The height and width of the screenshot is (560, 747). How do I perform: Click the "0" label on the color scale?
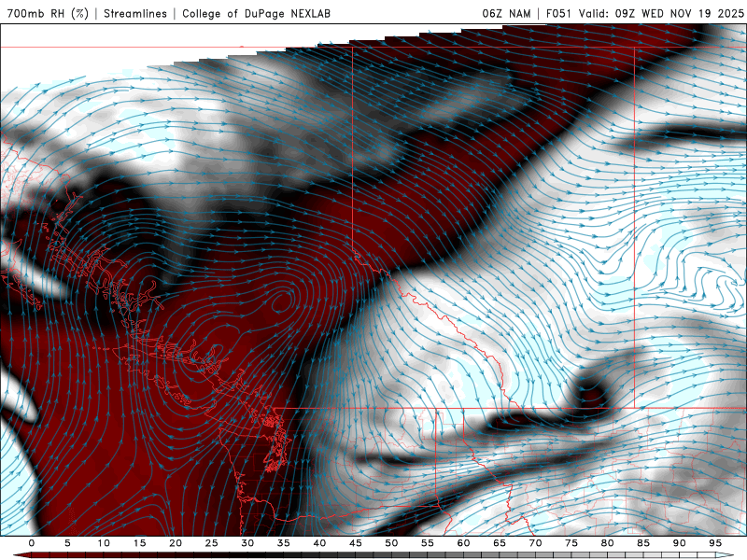point(32,543)
